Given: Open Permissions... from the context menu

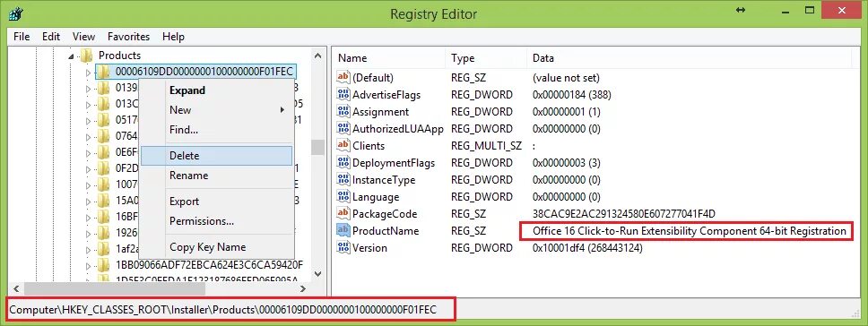Looking at the screenshot, I should pyautogui.click(x=216, y=221).
